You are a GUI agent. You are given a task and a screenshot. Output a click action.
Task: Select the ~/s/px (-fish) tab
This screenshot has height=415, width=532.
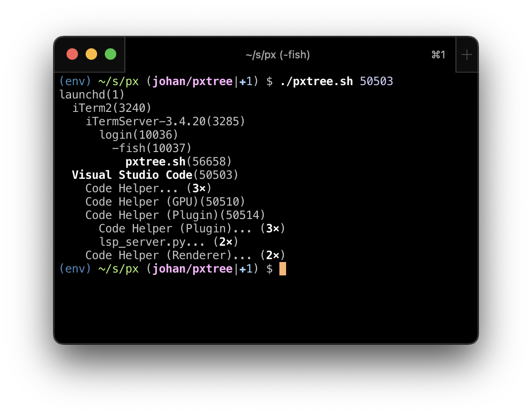point(277,55)
